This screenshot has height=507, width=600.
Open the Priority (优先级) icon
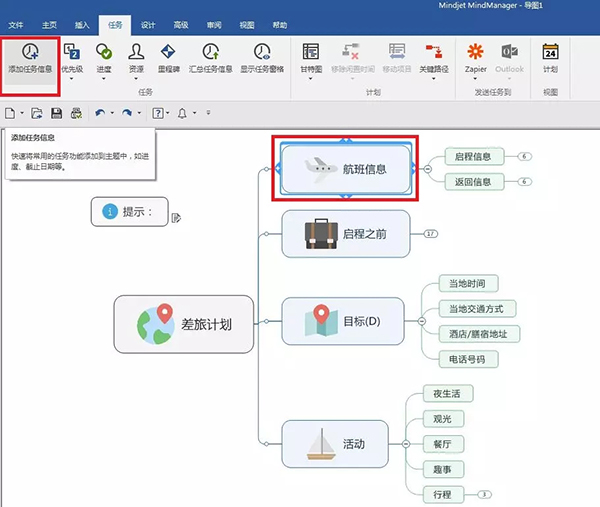72,51
